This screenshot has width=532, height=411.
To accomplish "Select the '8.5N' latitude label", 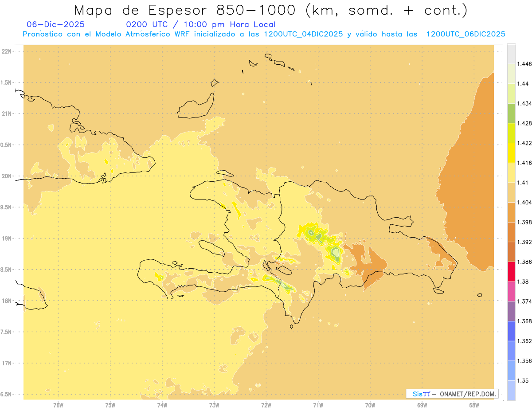I will click(5, 270).
